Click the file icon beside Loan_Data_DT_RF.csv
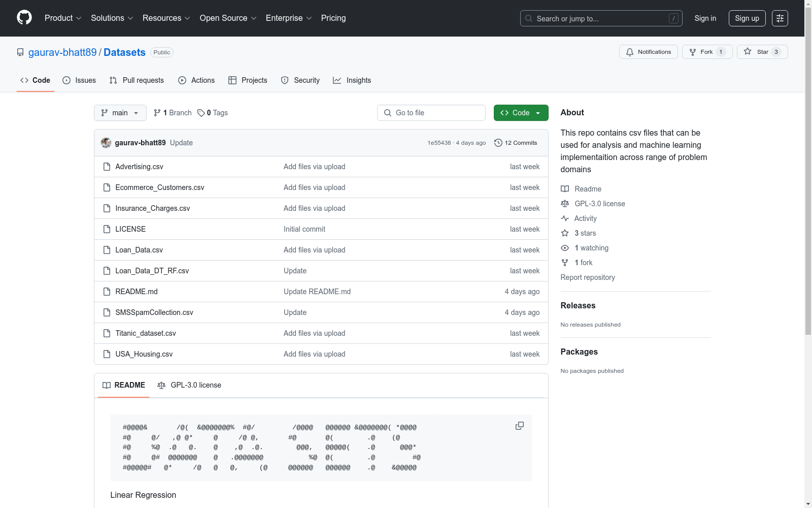Image resolution: width=812 pixels, height=508 pixels. [107, 271]
